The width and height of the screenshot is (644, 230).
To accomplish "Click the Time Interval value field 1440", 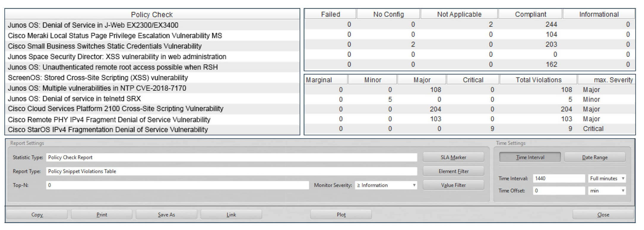I will pos(559,178).
